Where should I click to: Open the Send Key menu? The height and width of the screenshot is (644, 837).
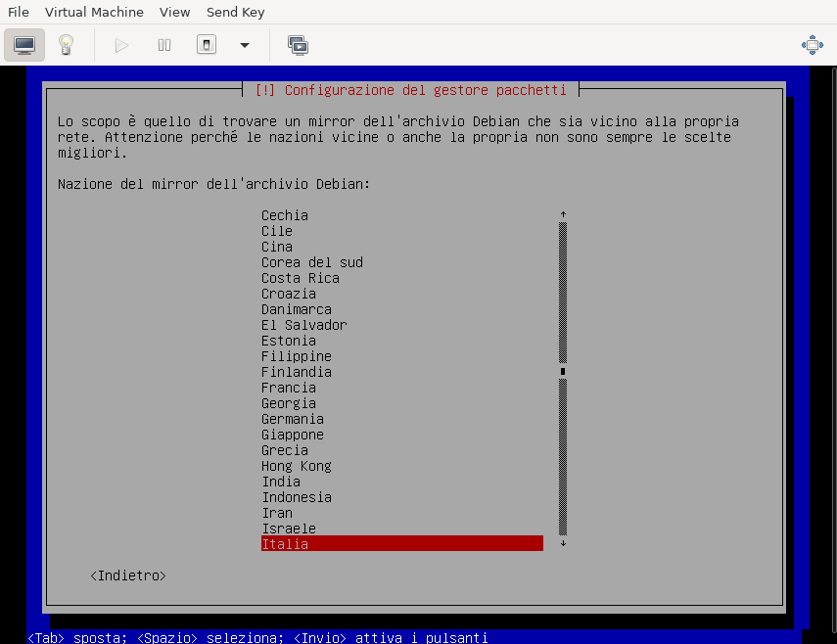coord(235,12)
